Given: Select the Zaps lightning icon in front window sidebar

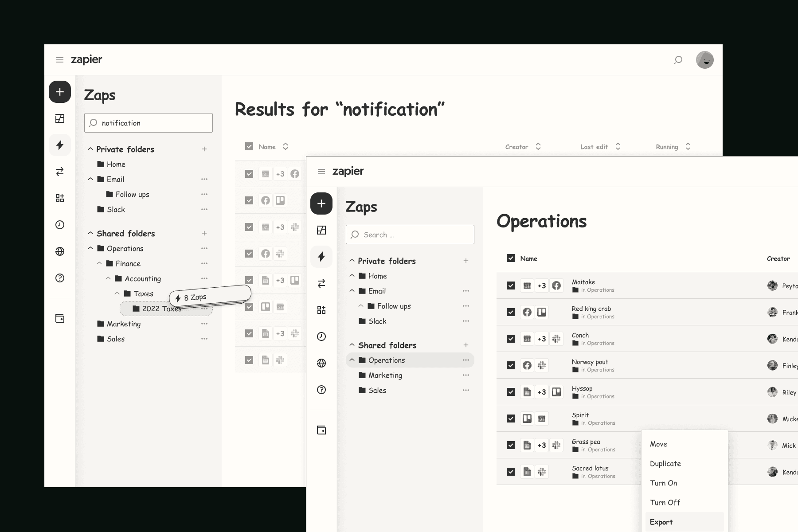Looking at the screenshot, I should pyautogui.click(x=321, y=257).
